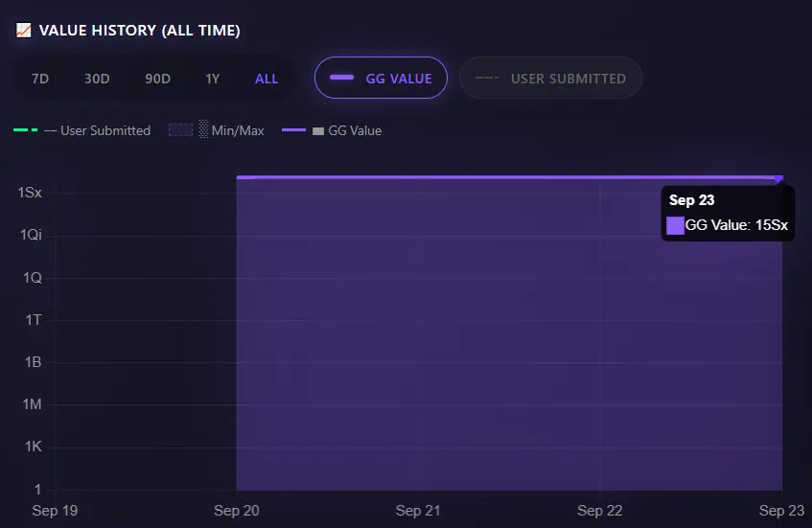Click the Sep 22 x-axis label
The image size is (812, 528).
[599, 511]
